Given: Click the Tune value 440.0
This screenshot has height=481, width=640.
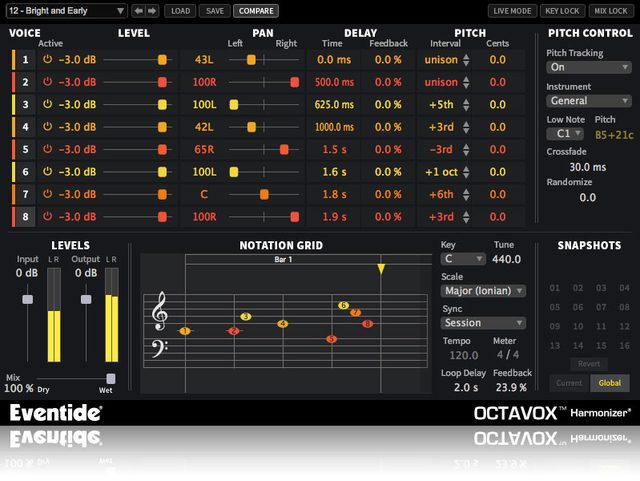Looking at the screenshot, I should pos(506,259).
